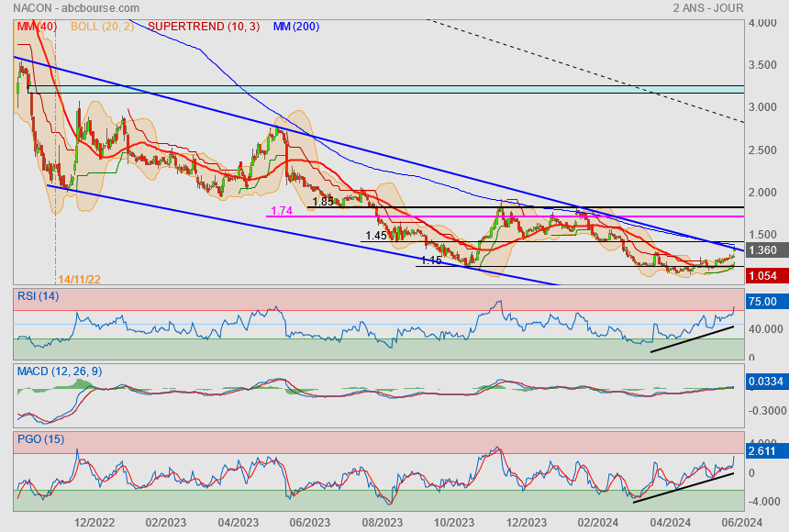Image resolution: width=789 pixels, height=532 pixels.
Task: Click the magenta 1.74 level label
Action: 282,211
